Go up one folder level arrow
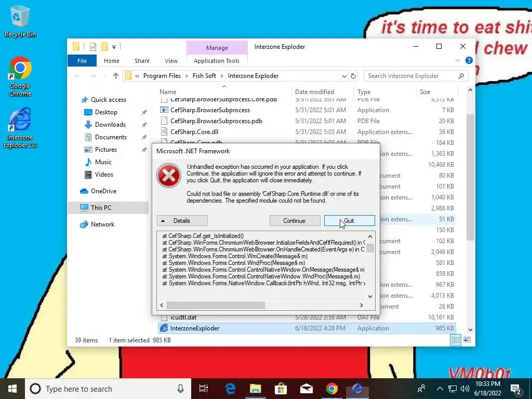Viewport: 532px width, 399px height. [116, 76]
